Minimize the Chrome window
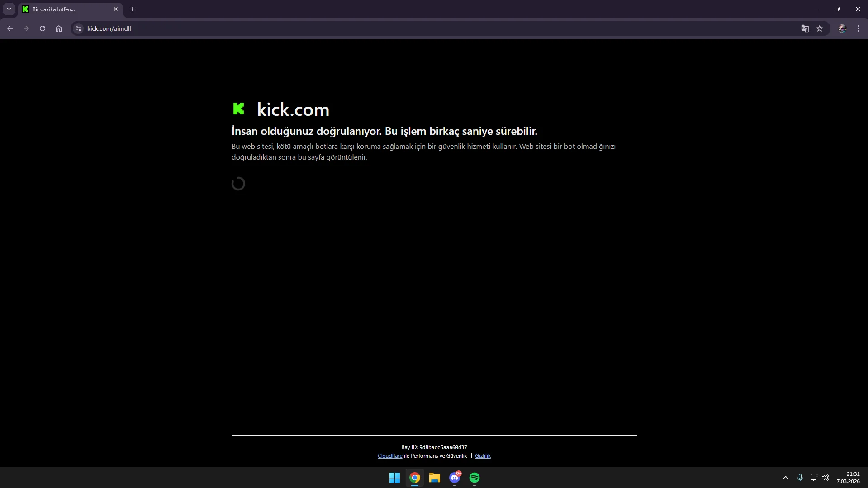The image size is (868, 488). 816,9
